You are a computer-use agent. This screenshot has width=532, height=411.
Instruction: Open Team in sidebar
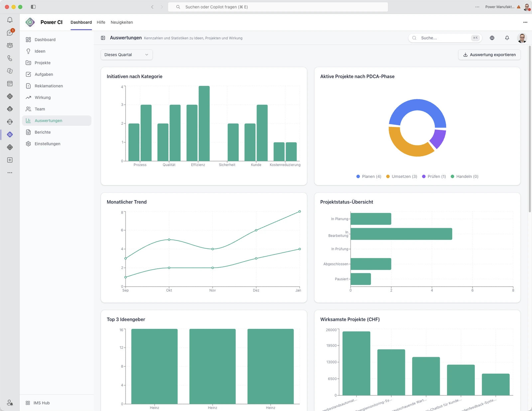point(57,109)
